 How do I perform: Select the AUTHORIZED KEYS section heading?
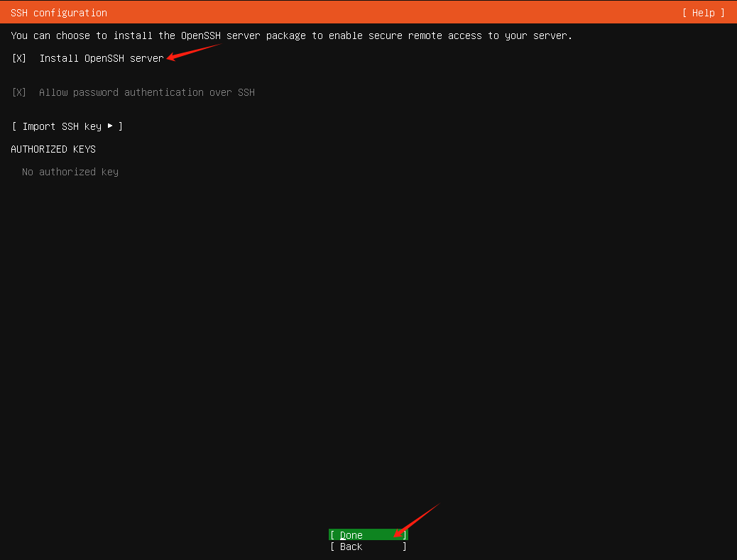pos(53,149)
